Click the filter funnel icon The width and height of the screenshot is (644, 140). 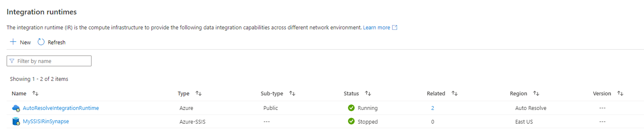click(12, 61)
